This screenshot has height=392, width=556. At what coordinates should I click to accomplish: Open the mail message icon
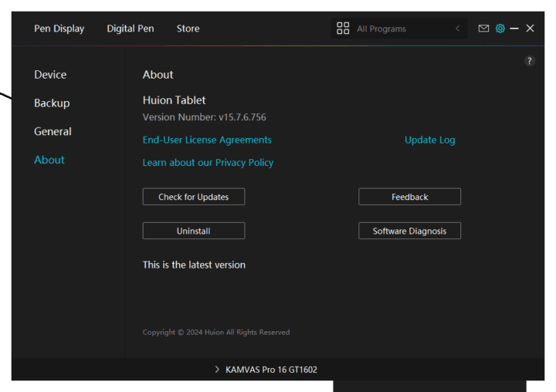tap(483, 29)
